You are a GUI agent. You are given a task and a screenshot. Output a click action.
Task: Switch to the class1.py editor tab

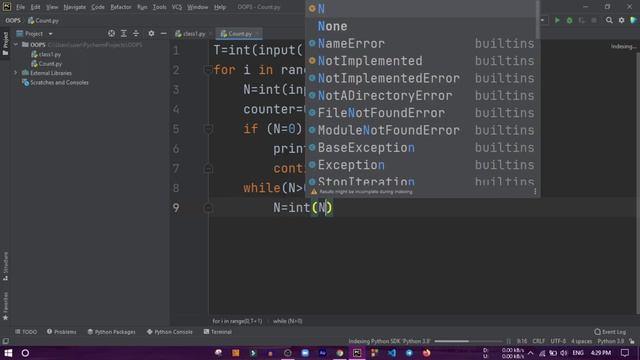[x=191, y=33]
